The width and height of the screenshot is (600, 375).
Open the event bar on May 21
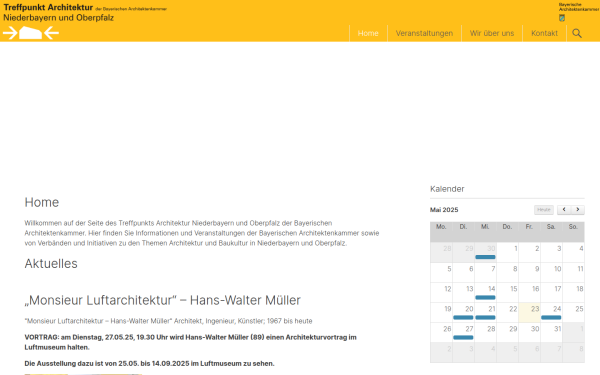coord(485,317)
